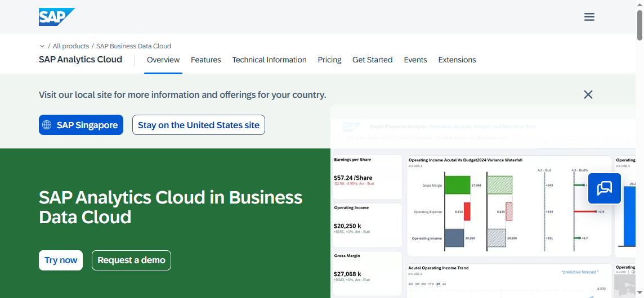The height and width of the screenshot is (298, 644).
Task: Open the chat support widget
Action: click(x=604, y=188)
